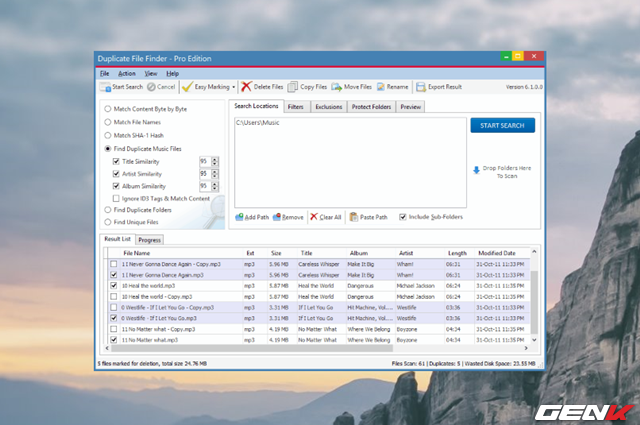Click the result list scroll down arrow
Image resolution: width=640 pixels, height=425 pixels.
coord(534,340)
